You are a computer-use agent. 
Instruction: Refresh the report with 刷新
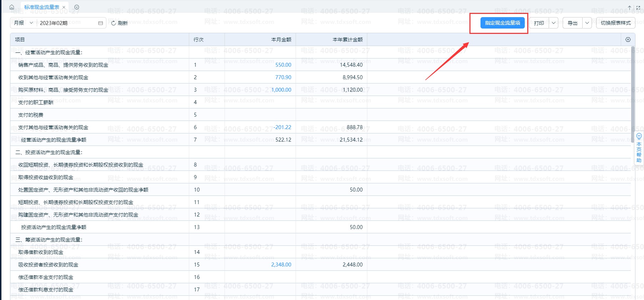[x=119, y=23]
